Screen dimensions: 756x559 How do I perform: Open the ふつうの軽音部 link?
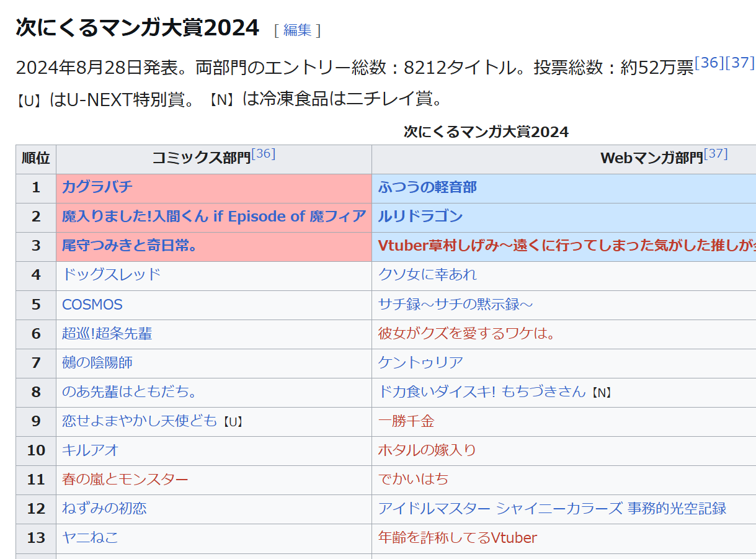[x=428, y=187]
